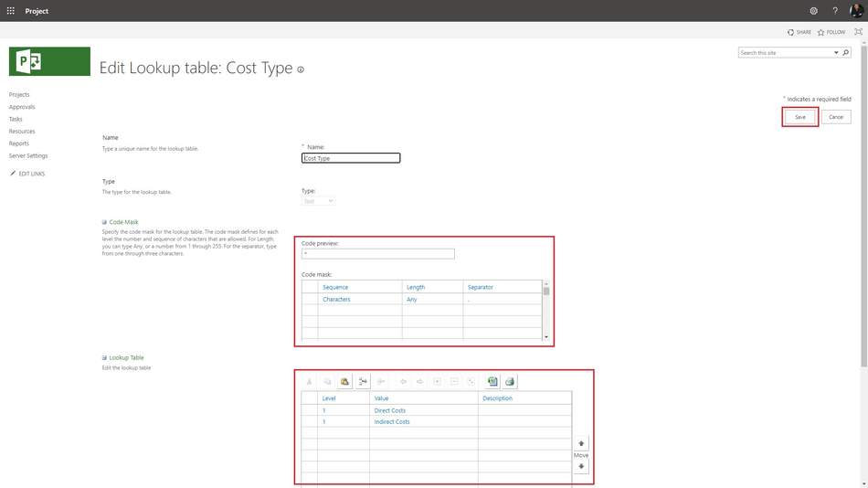Delete row in lookup table toolbar
868x488 pixels.
click(381, 381)
